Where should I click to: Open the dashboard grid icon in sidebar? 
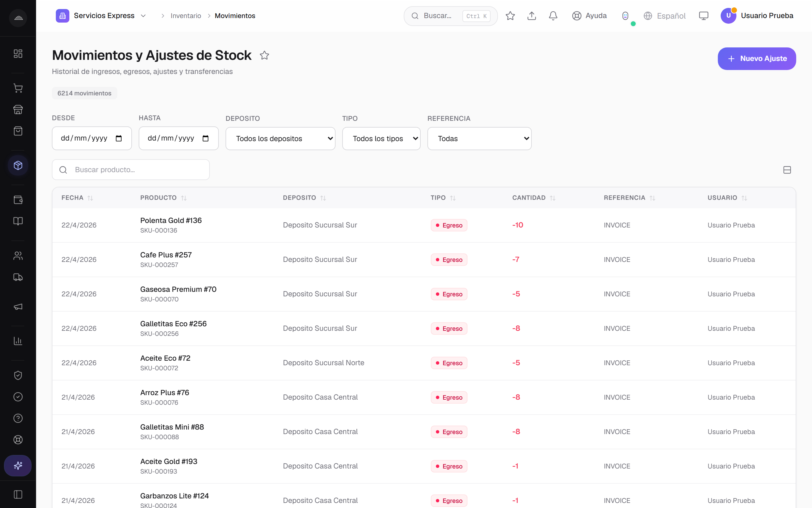tap(18, 54)
